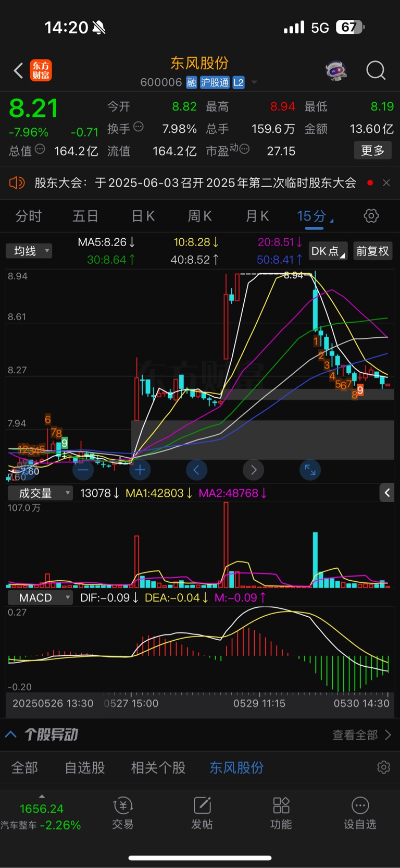Collapse side panel with left chevron button
Screen dimensions: 400x868
point(387,493)
